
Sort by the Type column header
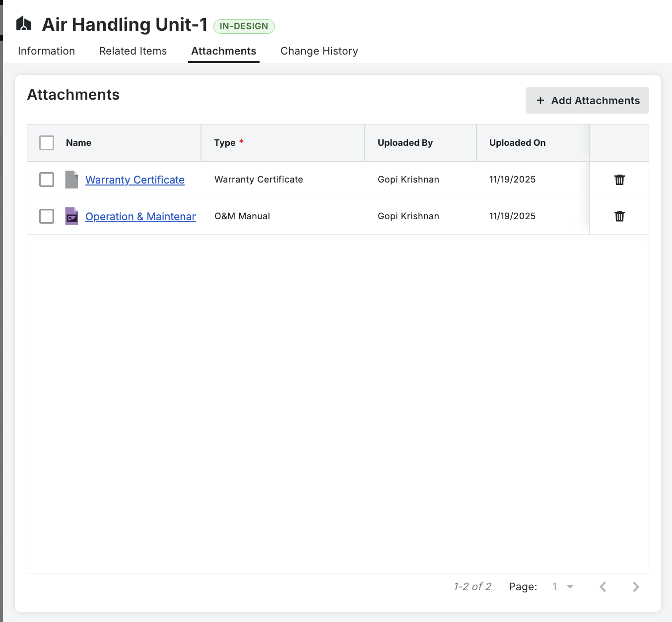pyautogui.click(x=225, y=143)
